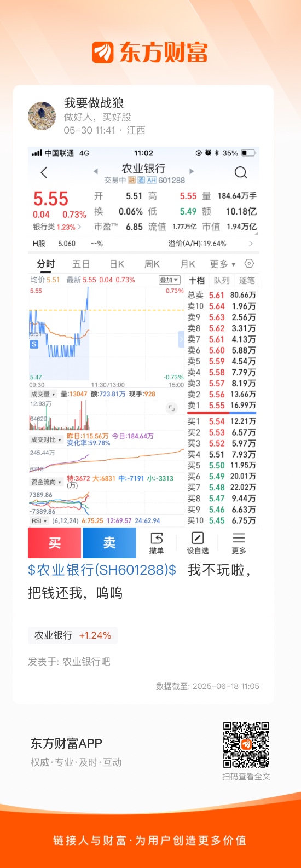Click the bluetooth status icon

[x=217, y=153]
